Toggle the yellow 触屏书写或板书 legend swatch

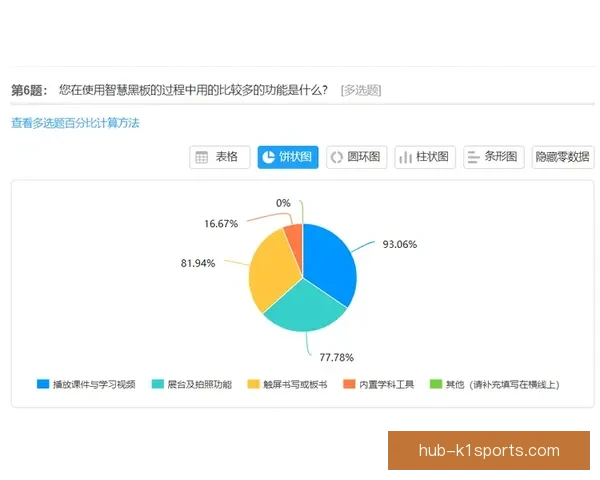click(253, 384)
